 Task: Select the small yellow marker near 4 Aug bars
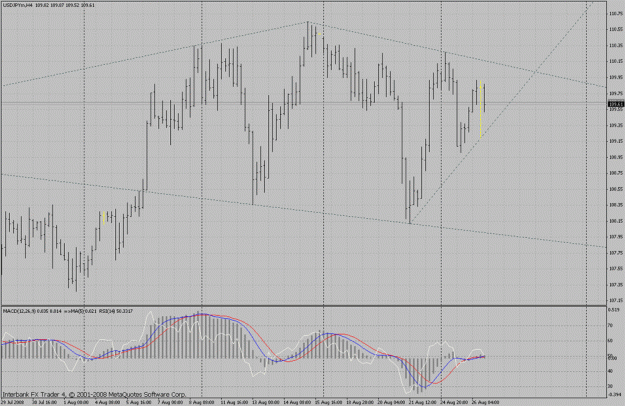point(104,218)
